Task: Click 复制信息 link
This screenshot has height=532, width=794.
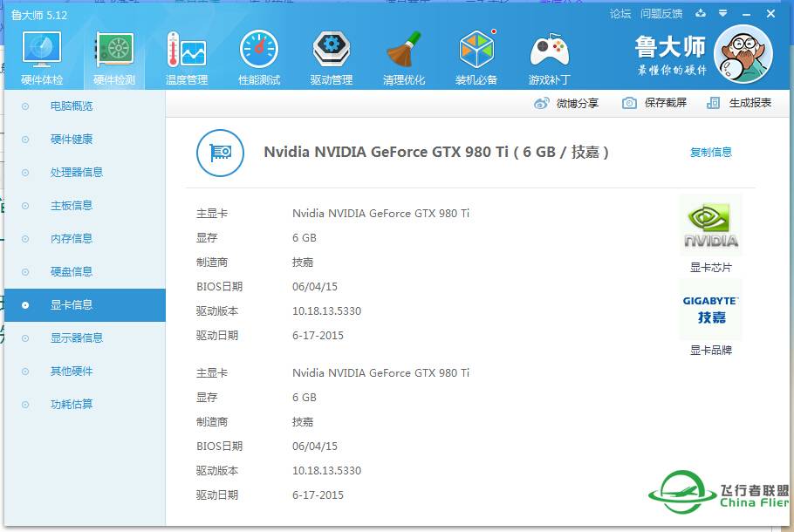Action: click(710, 153)
